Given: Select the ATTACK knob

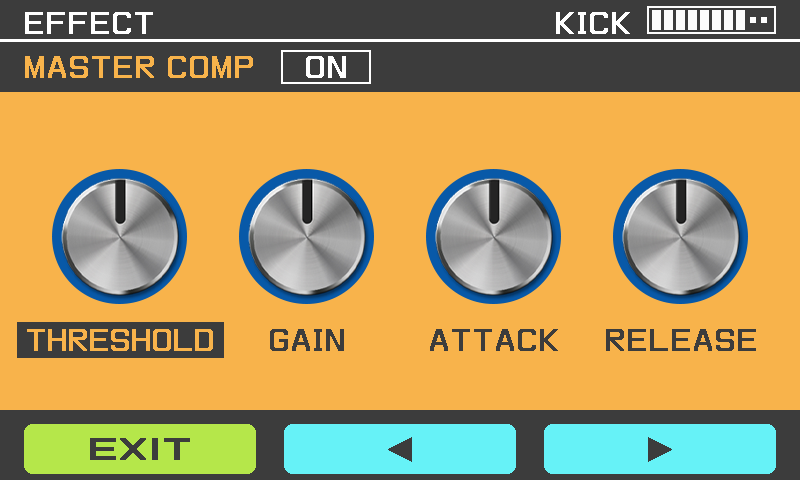Looking at the screenshot, I should [x=493, y=236].
